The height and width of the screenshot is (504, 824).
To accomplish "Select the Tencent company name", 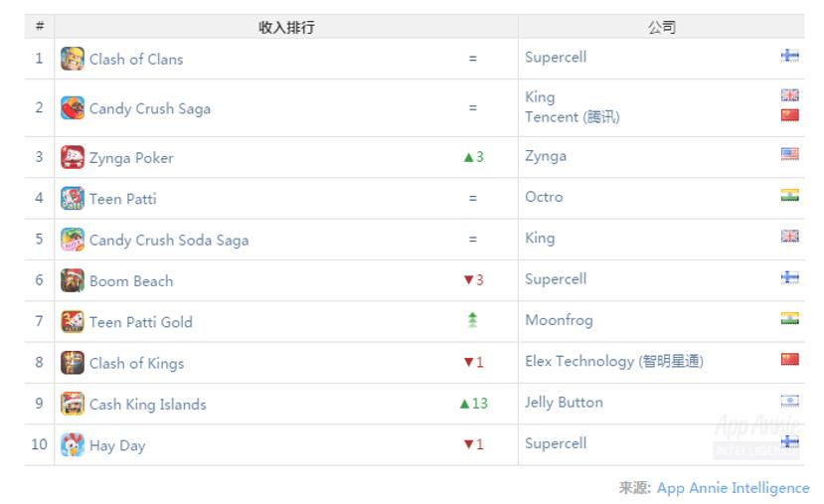I will coord(572,117).
